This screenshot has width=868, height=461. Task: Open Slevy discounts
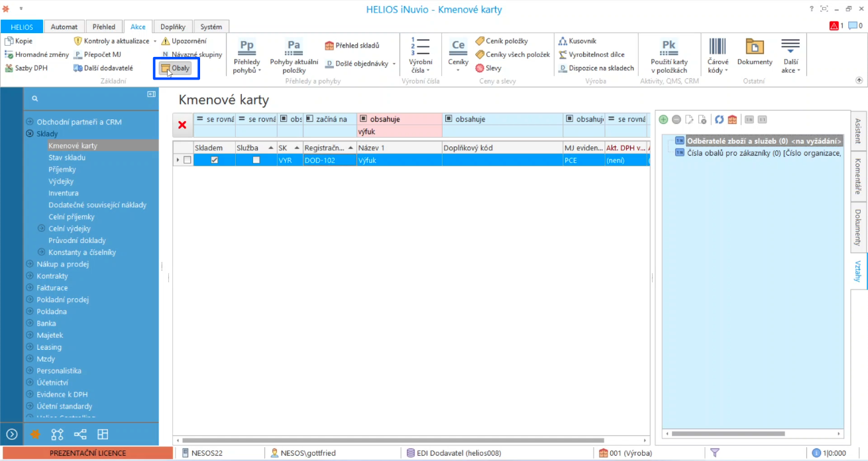point(488,68)
